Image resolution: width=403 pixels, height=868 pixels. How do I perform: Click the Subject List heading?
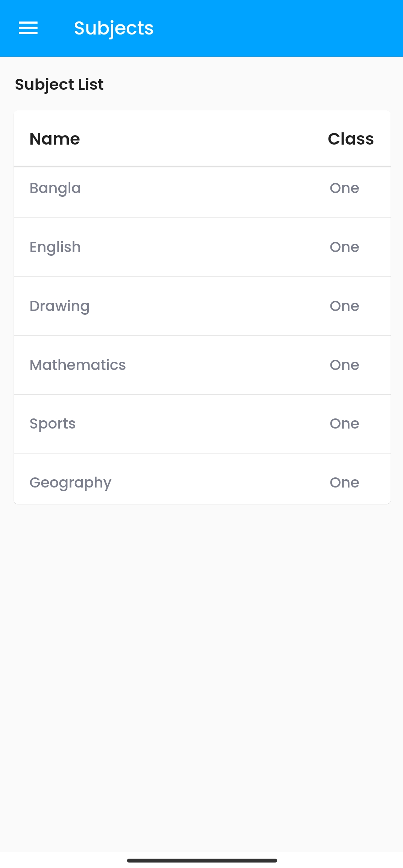(59, 85)
